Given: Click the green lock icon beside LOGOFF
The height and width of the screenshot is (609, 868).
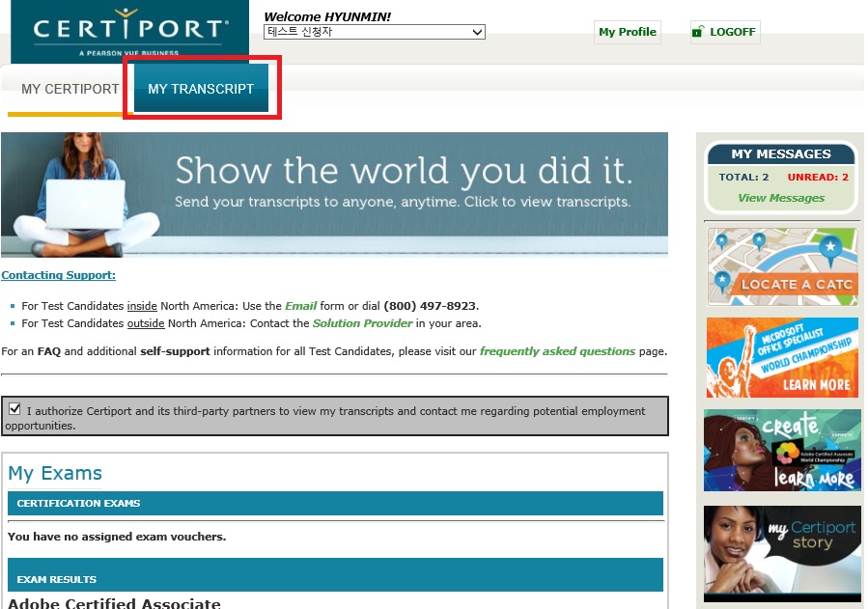Looking at the screenshot, I should tap(698, 32).
